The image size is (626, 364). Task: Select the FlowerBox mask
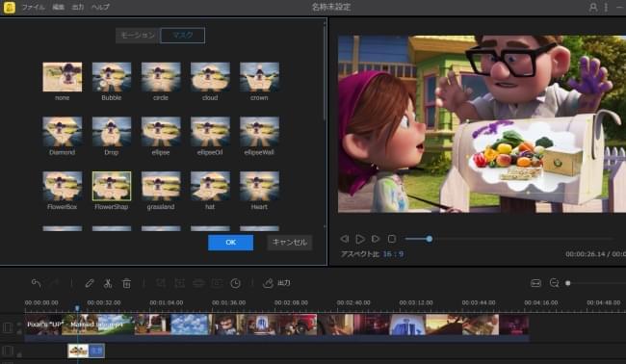tap(63, 186)
